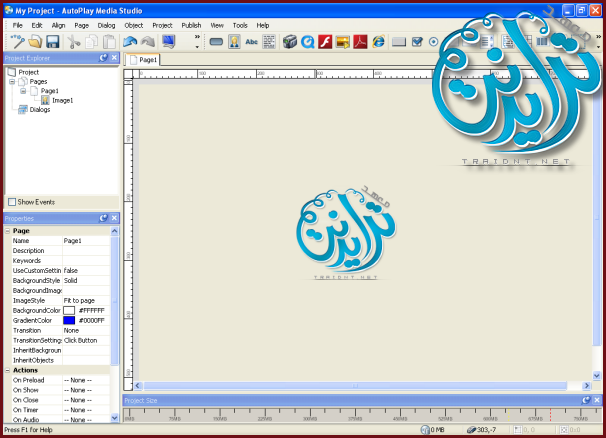The height and width of the screenshot is (438, 606).
Task: Cut selection using the scissors icon
Action: pos(73,41)
